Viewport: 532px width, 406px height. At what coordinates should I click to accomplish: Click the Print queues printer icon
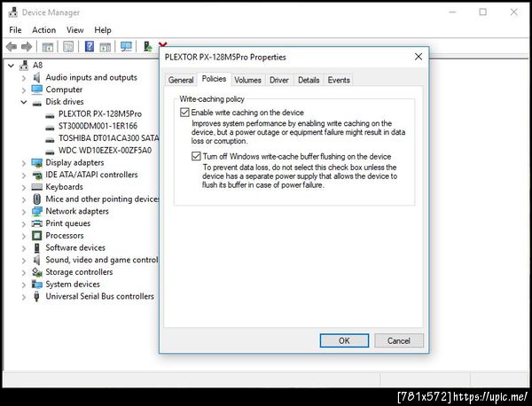point(36,223)
